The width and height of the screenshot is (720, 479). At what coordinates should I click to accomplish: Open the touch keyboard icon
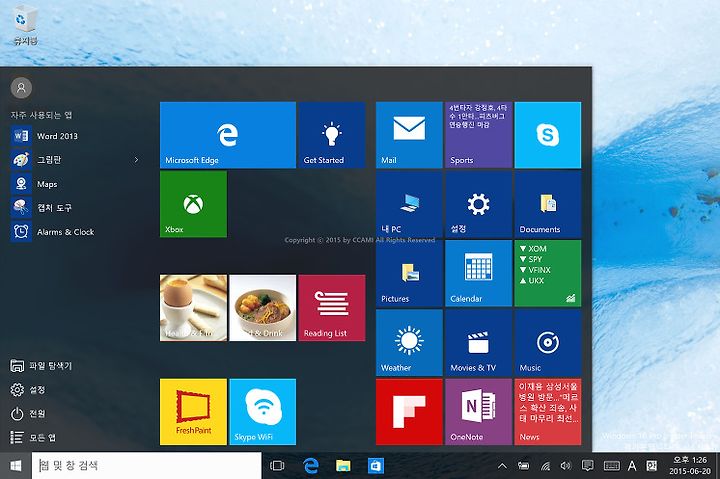(612, 466)
